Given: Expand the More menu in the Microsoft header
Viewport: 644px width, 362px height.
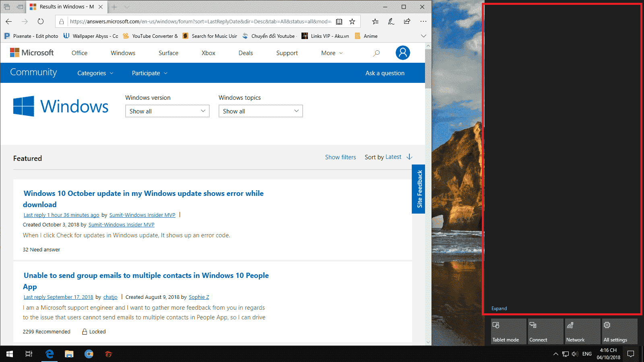Looking at the screenshot, I should [332, 53].
